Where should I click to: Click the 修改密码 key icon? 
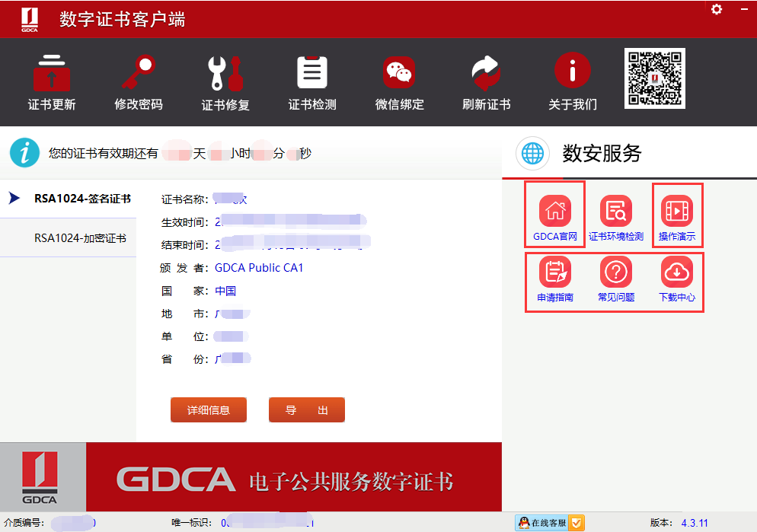(x=139, y=72)
